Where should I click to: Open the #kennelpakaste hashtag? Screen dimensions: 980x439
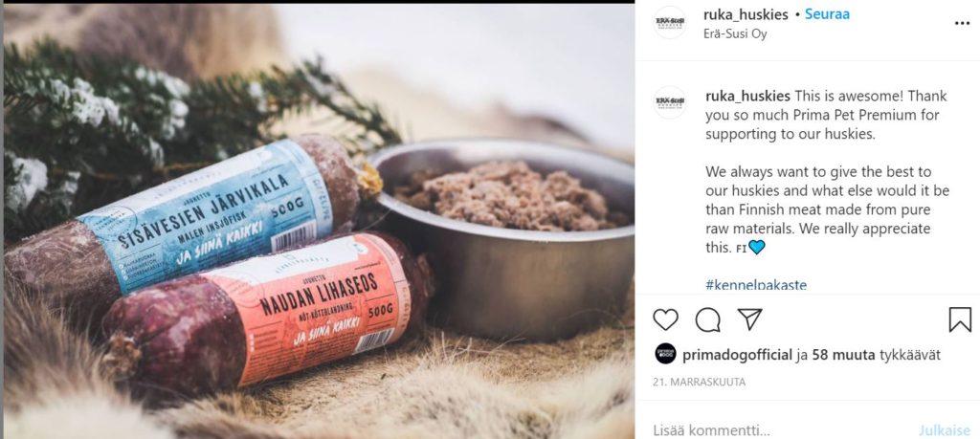(756, 285)
